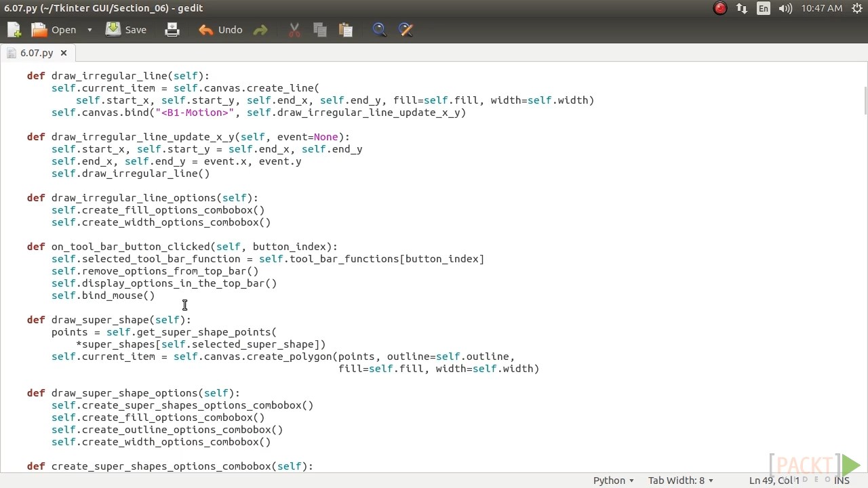Open the 10:47 AM clock menu

click(x=822, y=8)
